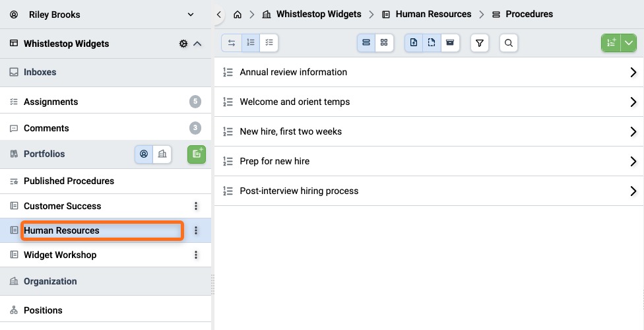Open Prep for new hire procedure
The image size is (644, 330).
(274, 161)
